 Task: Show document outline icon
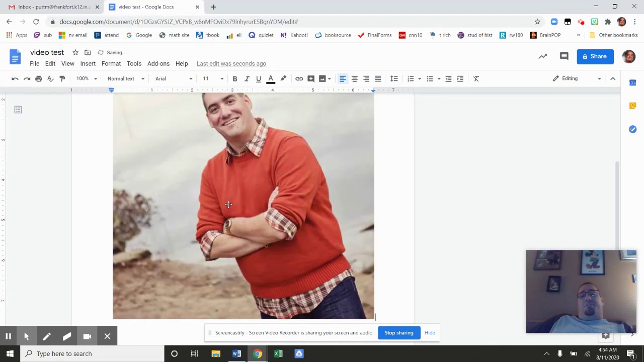point(18,110)
